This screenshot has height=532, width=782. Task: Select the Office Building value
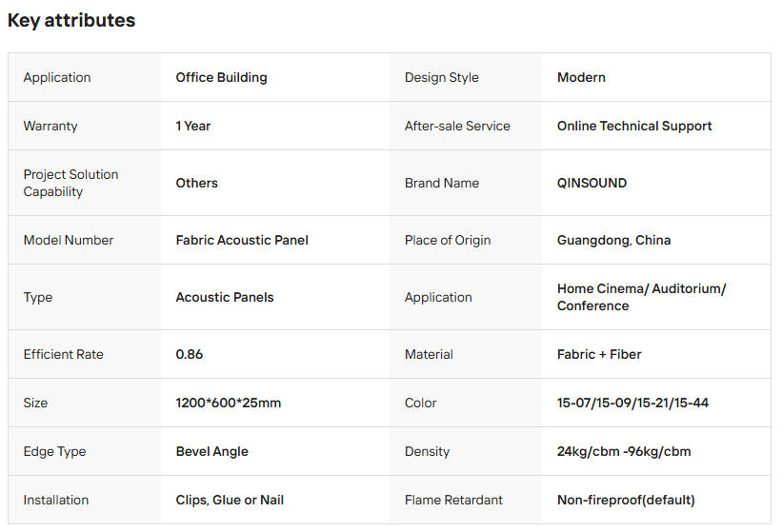tap(221, 77)
